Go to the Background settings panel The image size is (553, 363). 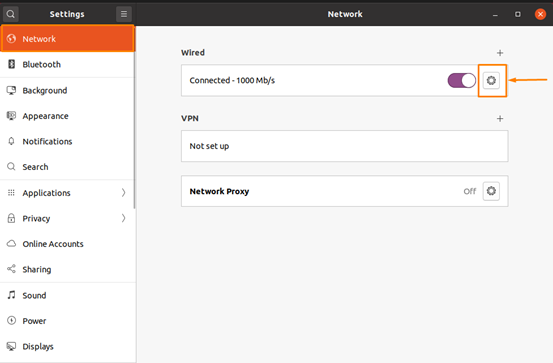(67, 90)
